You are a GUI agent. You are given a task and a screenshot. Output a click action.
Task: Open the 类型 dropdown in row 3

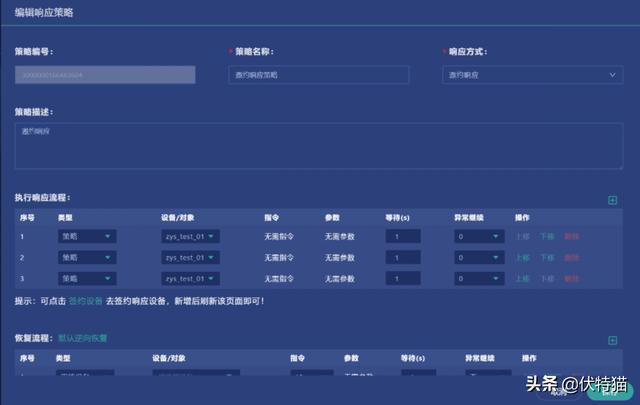87,279
